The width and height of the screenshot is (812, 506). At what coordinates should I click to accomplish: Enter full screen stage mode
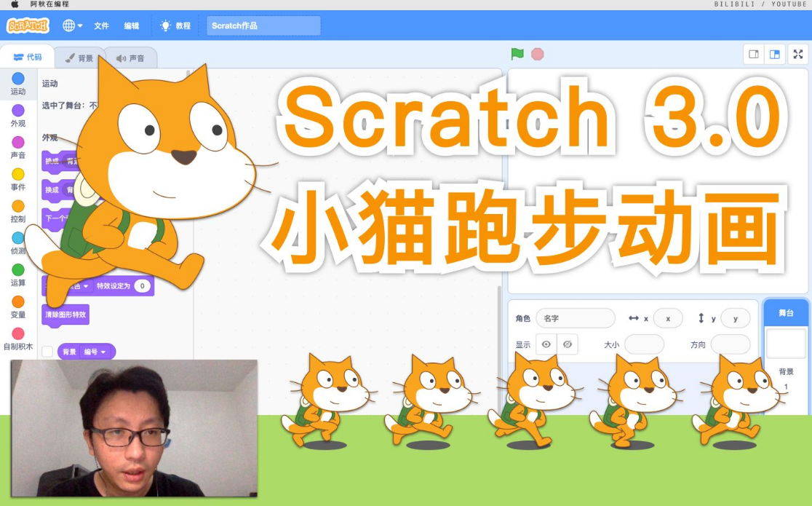tap(798, 54)
